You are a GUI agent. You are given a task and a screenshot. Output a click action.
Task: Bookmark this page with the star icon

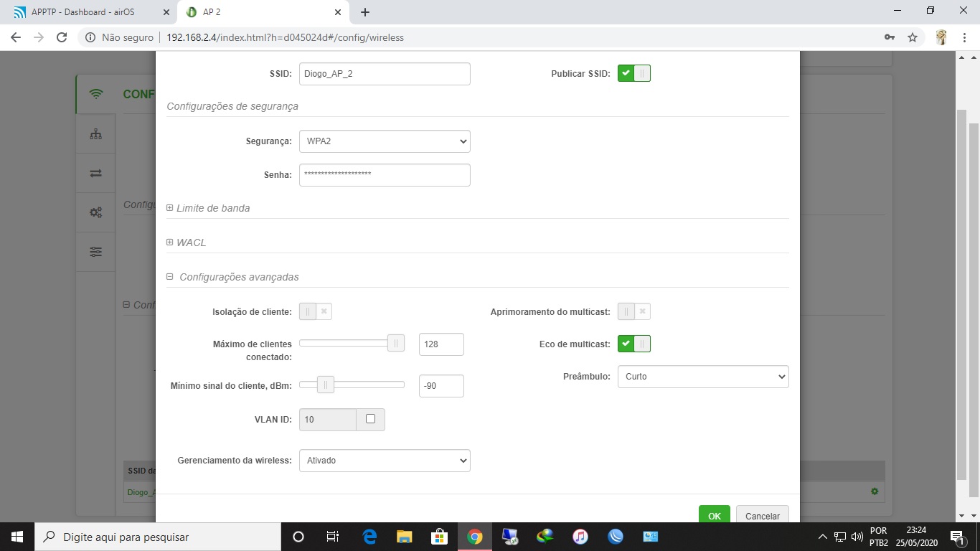point(913,37)
